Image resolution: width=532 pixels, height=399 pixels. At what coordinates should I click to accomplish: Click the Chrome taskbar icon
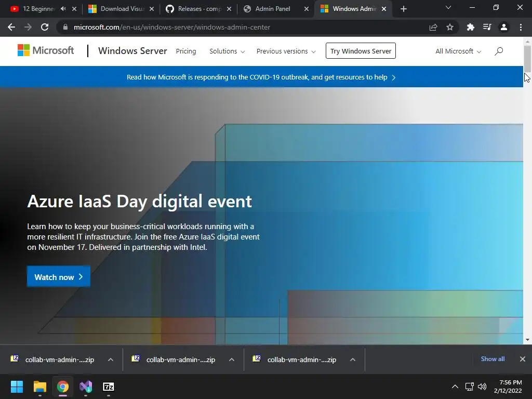(x=63, y=387)
